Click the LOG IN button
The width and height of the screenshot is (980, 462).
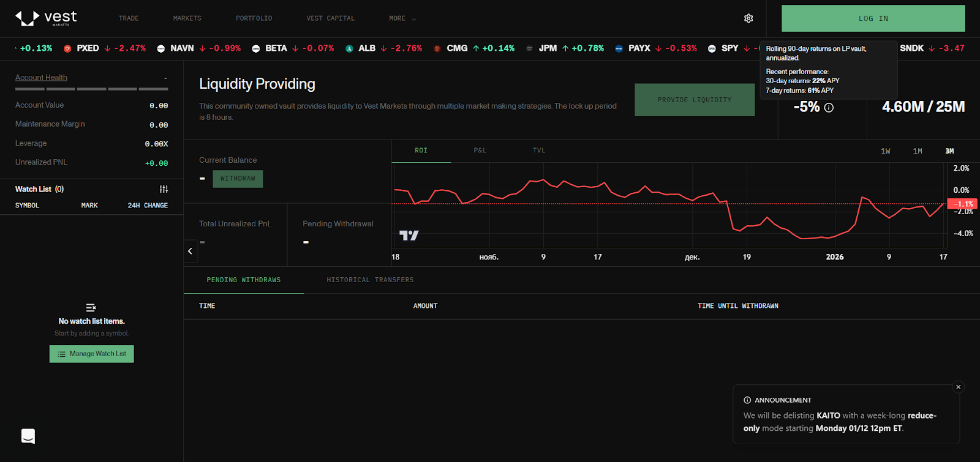[873, 18]
